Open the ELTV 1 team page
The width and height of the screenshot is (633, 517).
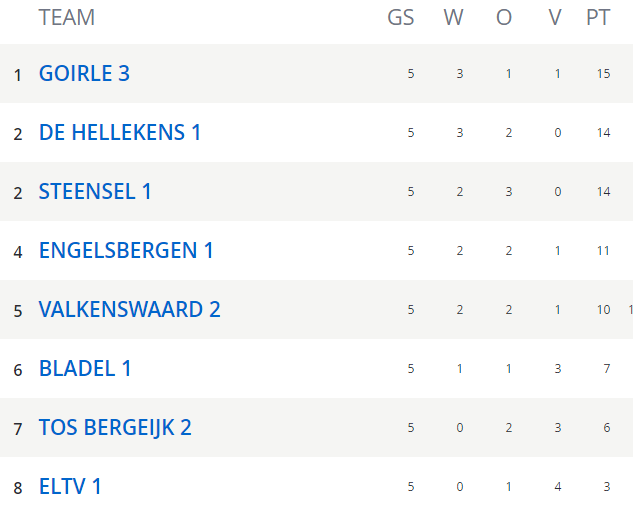[70, 486]
